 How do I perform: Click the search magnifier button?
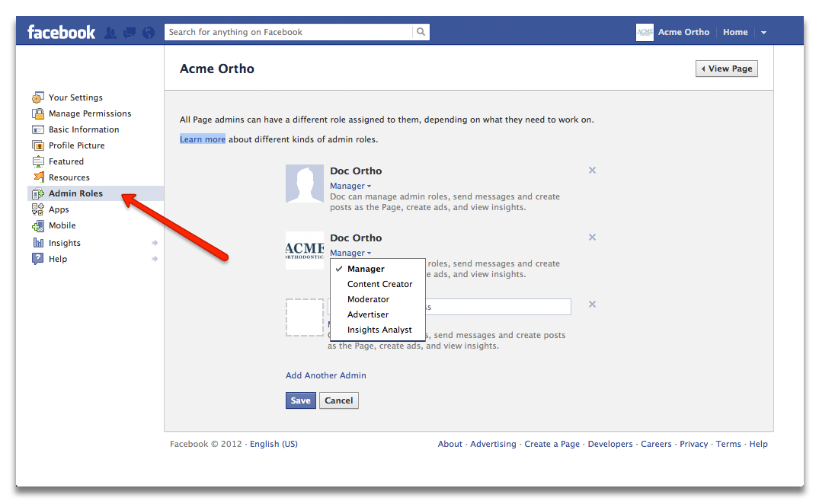tap(421, 32)
